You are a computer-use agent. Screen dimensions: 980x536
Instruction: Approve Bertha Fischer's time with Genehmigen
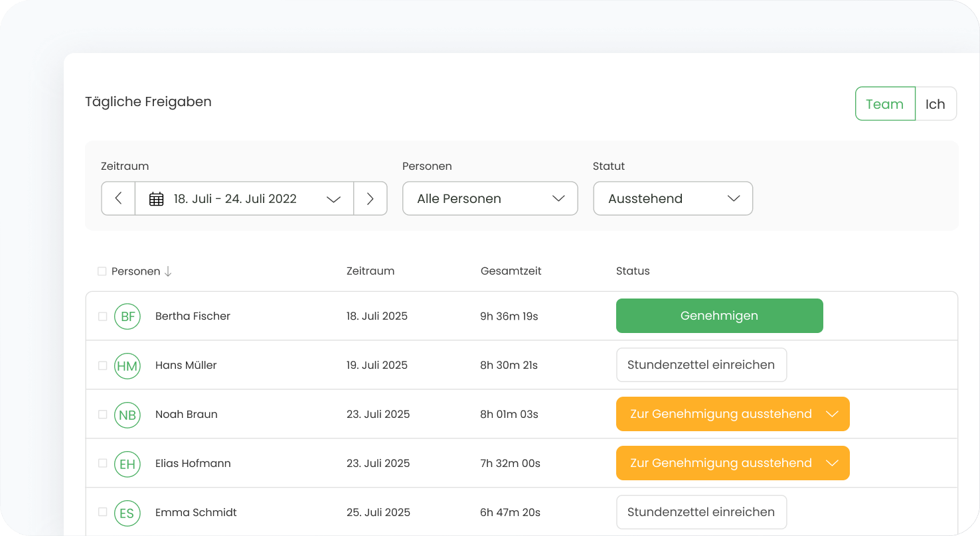click(x=719, y=316)
